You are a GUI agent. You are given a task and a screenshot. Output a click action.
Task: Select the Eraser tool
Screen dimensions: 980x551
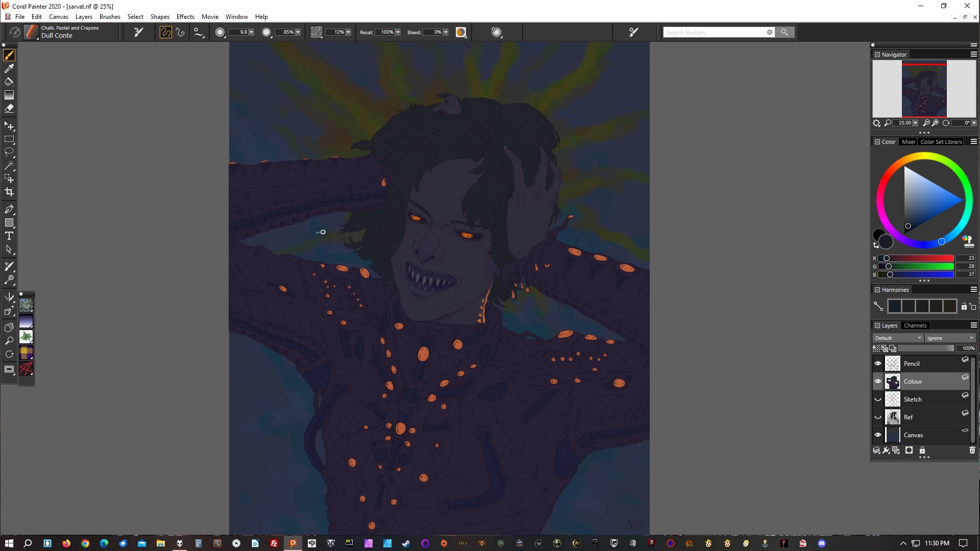pos(9,108)
